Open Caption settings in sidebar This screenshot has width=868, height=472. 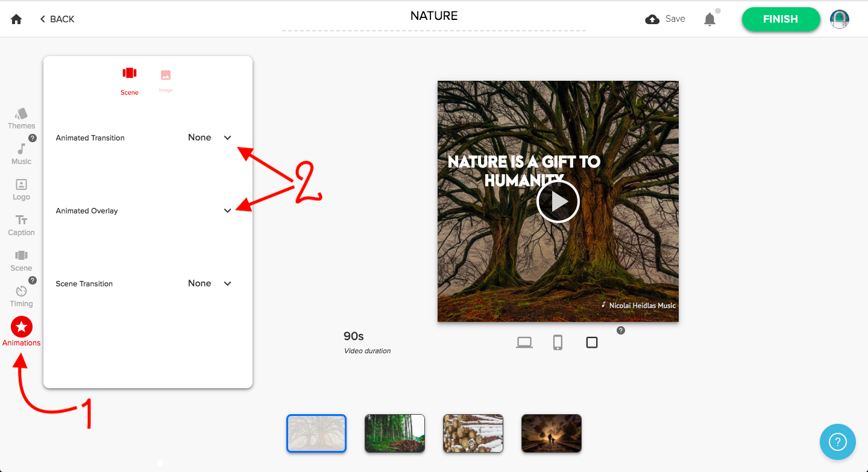[22, 225]
